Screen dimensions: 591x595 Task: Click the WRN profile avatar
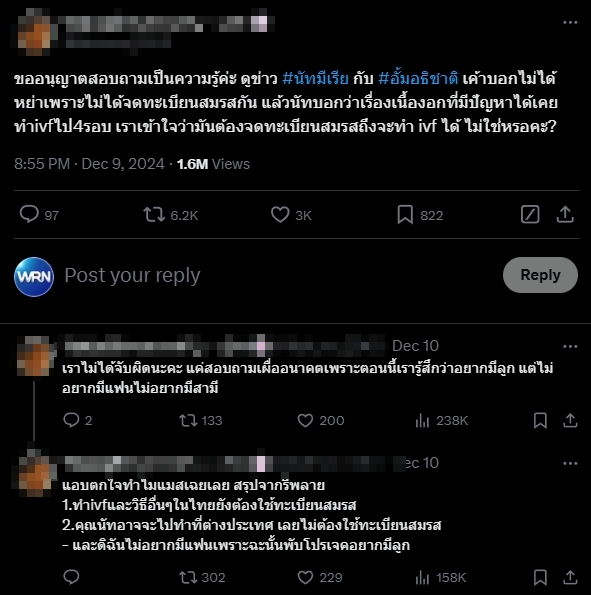[x=34, y=277]
